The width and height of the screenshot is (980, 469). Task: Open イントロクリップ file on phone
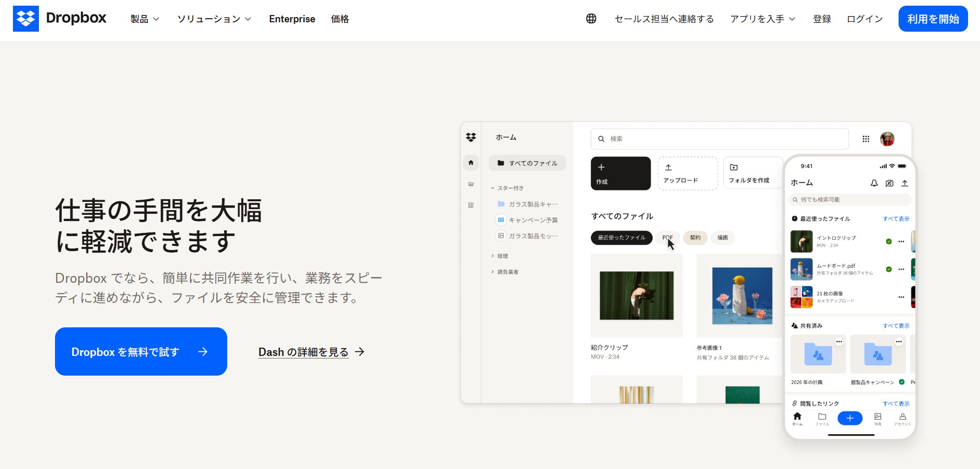point(836,241)
